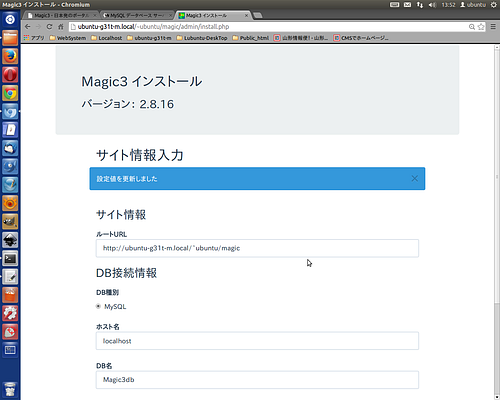Dismiss the 設定値を更新しました alert
The height and width of the screenshot is (400, 500).
tap(414, 179)
